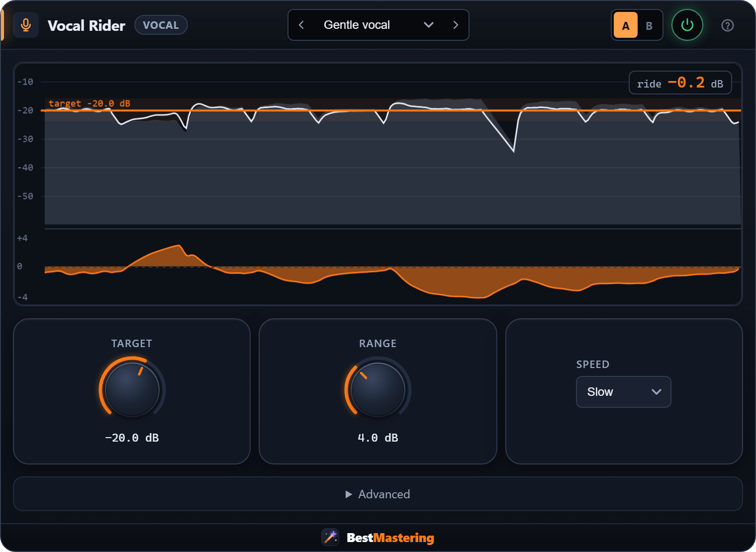Image resolution: width=756 pixels, height=552 pixels.
Task: Click the -4 gain axis label
Action: [22, 297]
